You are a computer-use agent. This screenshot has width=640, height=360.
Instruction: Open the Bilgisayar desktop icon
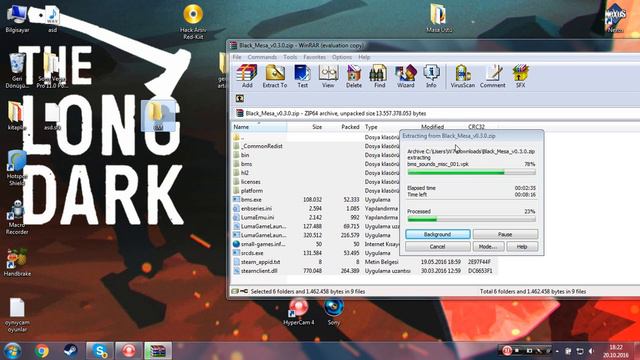[x=17, y=19]
